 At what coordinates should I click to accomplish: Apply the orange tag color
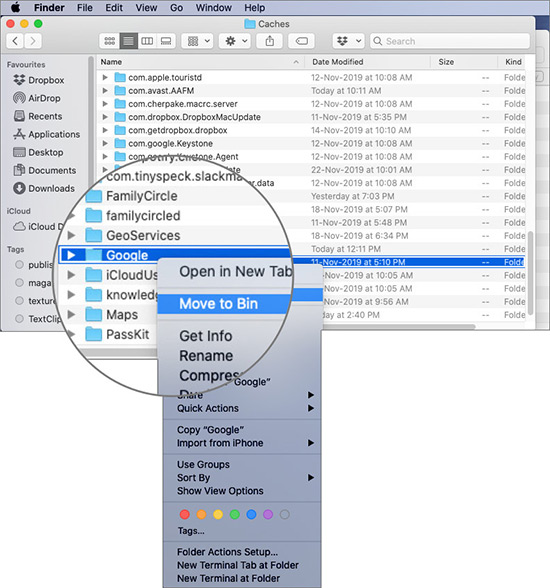201,514
